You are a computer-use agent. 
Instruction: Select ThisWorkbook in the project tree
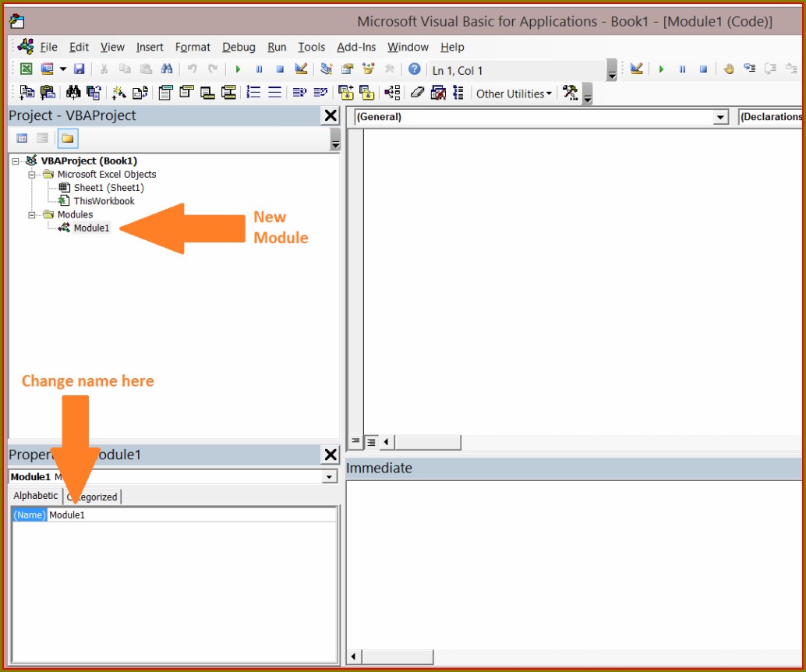tap(104, 201)
